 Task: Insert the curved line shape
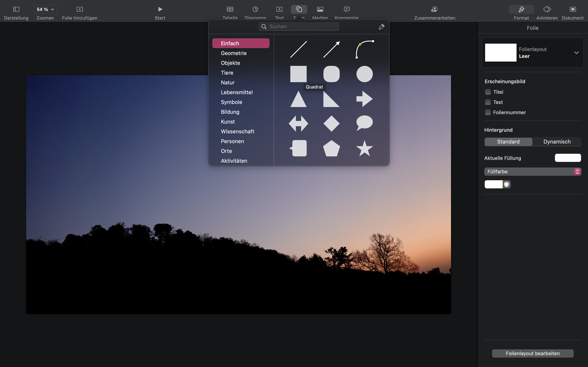[x=364, y=49]
